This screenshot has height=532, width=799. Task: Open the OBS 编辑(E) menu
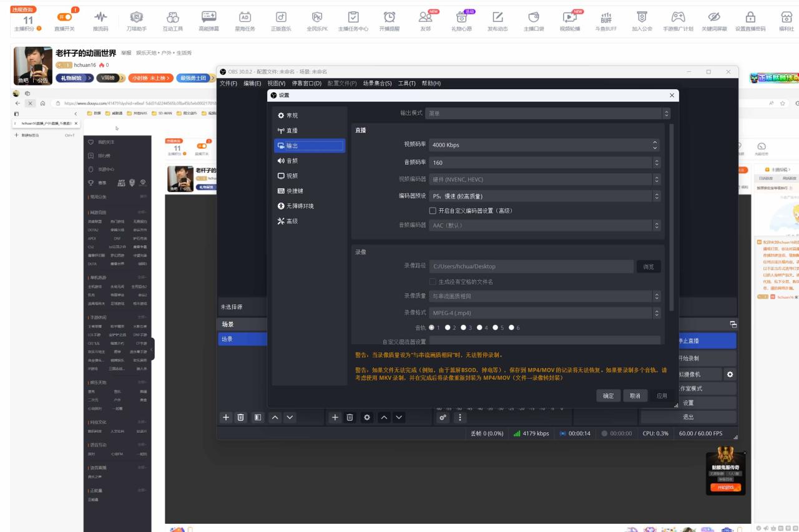252,83
